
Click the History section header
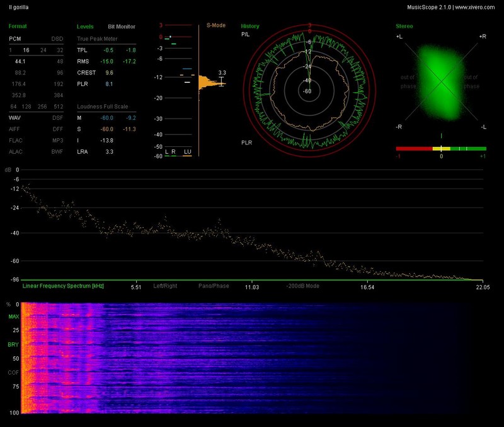click(x=250, y=26)
